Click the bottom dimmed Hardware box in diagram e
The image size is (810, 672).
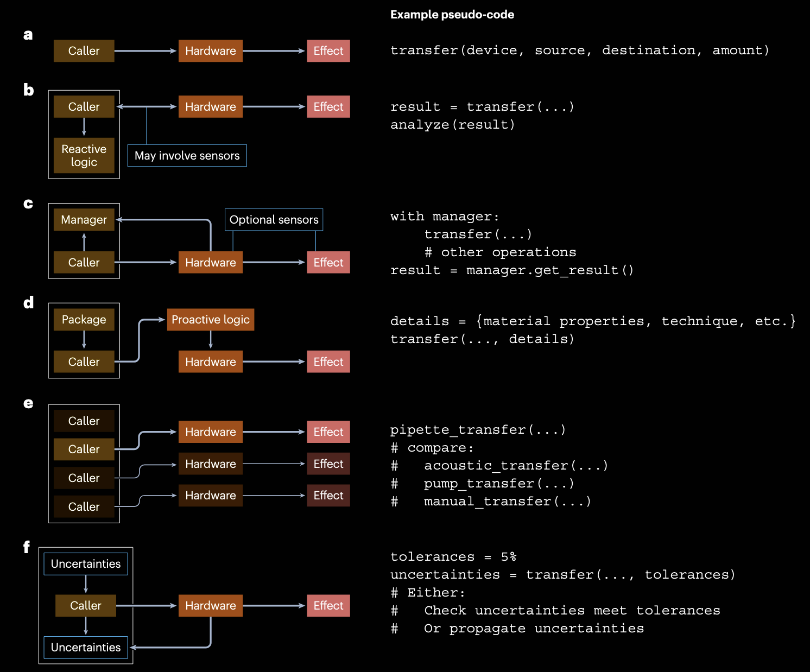(x=210, y=496)
